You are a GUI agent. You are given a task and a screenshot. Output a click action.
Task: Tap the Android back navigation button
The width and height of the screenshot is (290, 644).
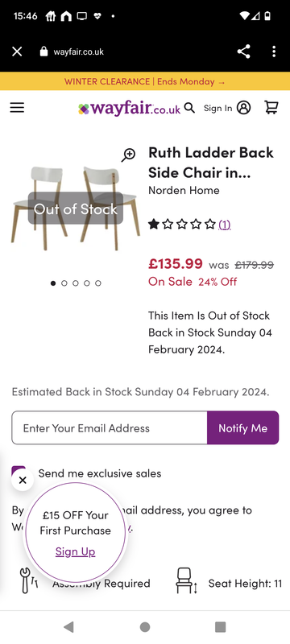[68, 627]
